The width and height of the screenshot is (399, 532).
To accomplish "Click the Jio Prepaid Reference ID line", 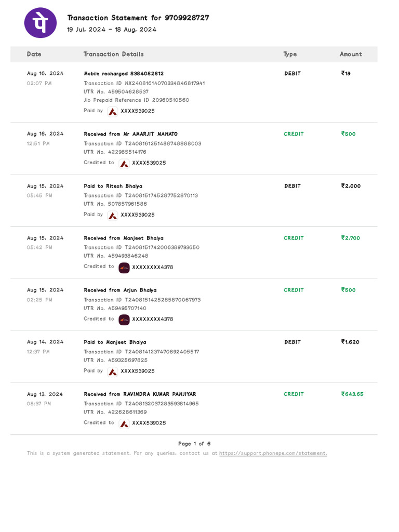I will click(x=136, y=100).
